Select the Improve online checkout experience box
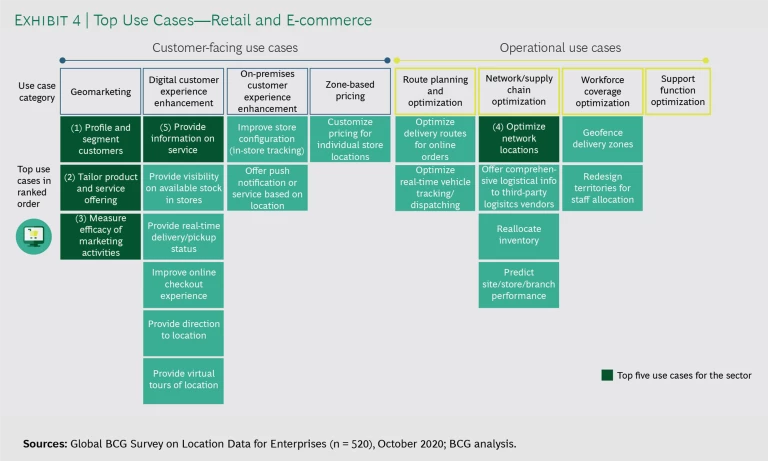This screenshot has height=461, width=768. (184, 284)
